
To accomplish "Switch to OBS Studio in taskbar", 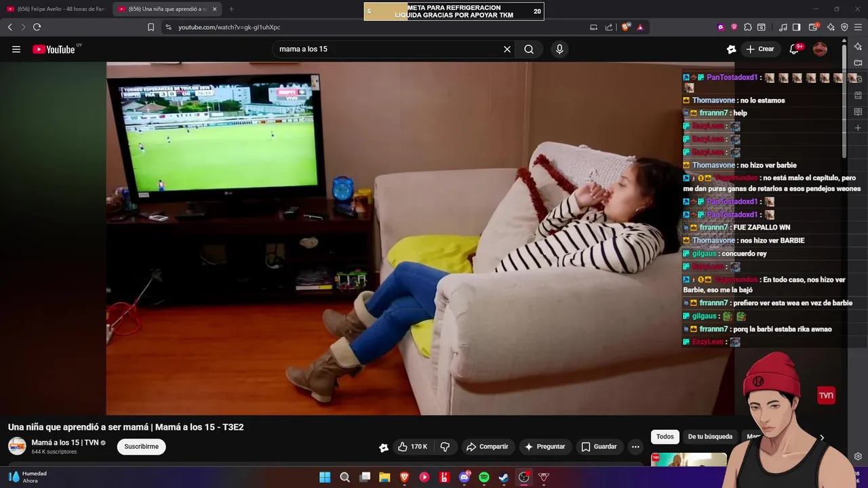I will pyautogui.click(x=524, y=477).
